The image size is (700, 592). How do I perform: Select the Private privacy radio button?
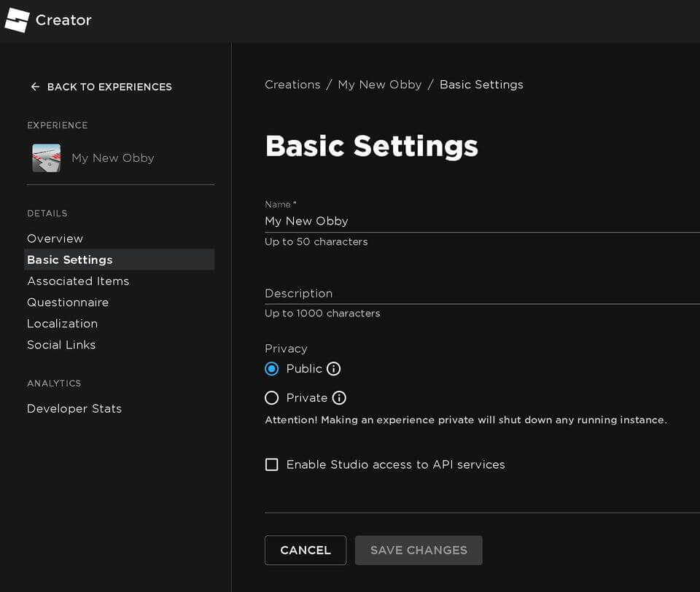(272, 398)
